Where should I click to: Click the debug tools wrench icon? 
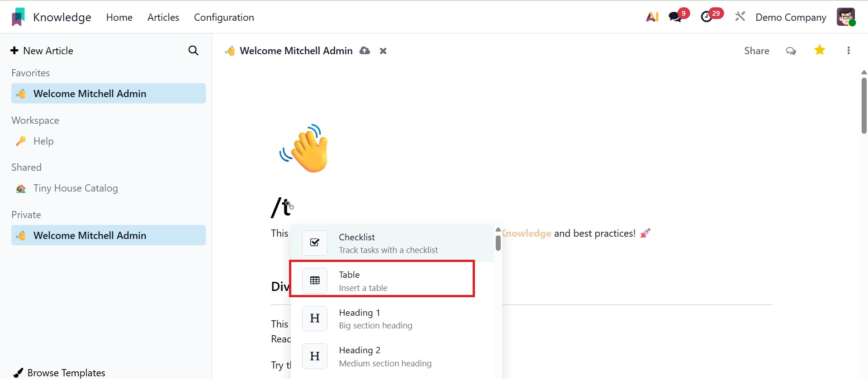(x=740, y=17)
